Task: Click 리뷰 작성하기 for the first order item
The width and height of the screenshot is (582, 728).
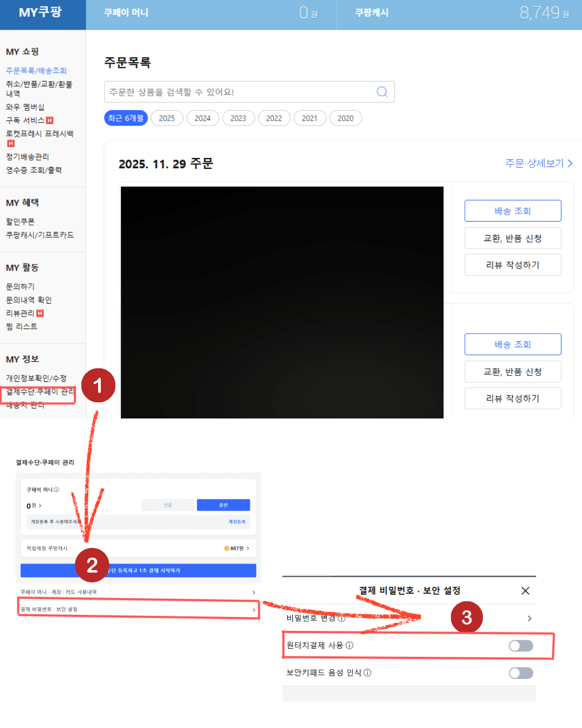Action: point(513,265)
